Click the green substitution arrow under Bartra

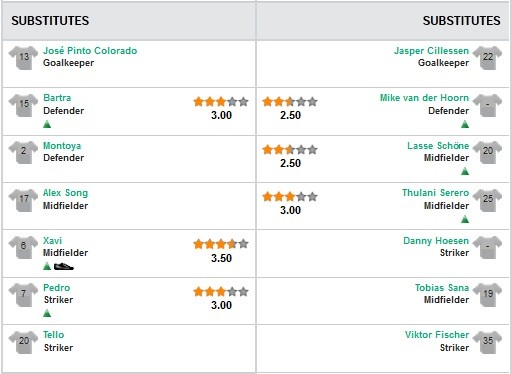tap(47, 124)
